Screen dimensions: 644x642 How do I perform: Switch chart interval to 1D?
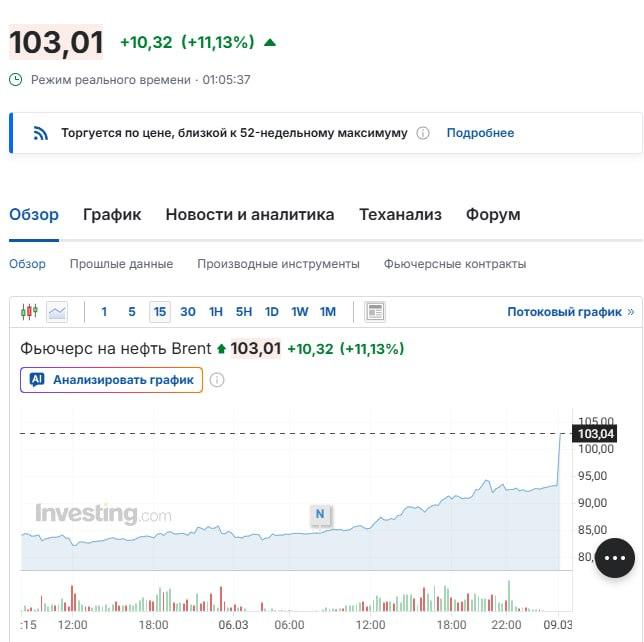[271, 312]
